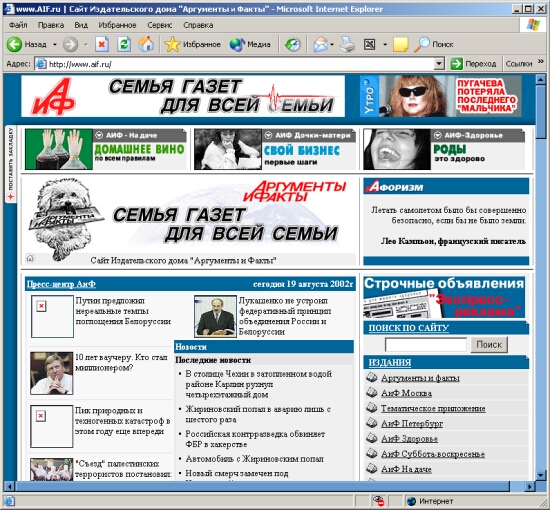The image size is (550, 510).
Task: Go to home page via house icon
Action: tap(146, 45)
